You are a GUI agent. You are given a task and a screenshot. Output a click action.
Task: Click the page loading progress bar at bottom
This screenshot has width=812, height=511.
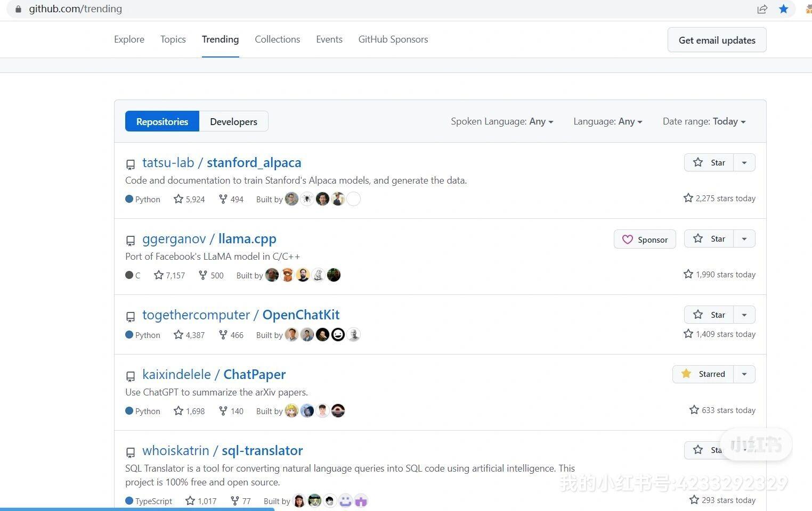coord(136,509)
